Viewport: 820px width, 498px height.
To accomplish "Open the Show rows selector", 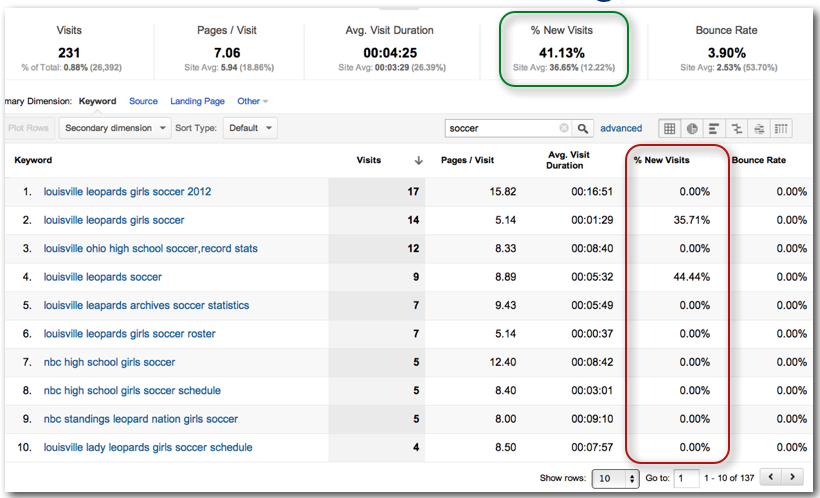I will [x=615, y=478].
